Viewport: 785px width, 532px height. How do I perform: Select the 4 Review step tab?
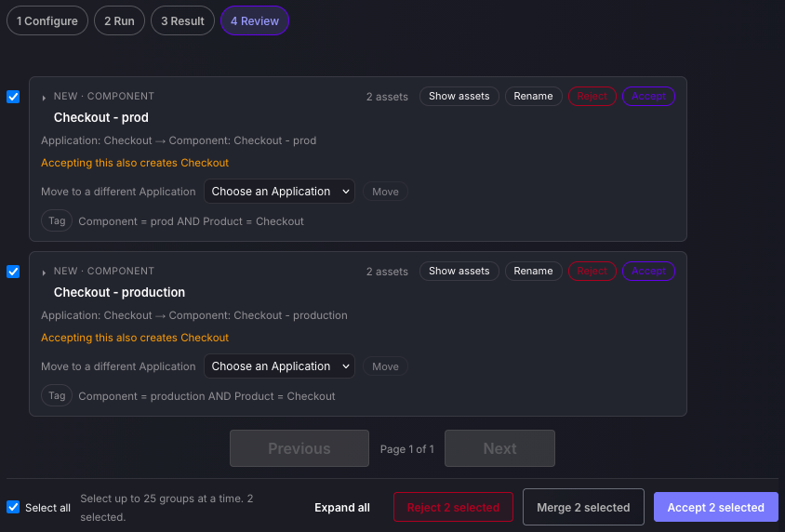[x=254, y=21]
